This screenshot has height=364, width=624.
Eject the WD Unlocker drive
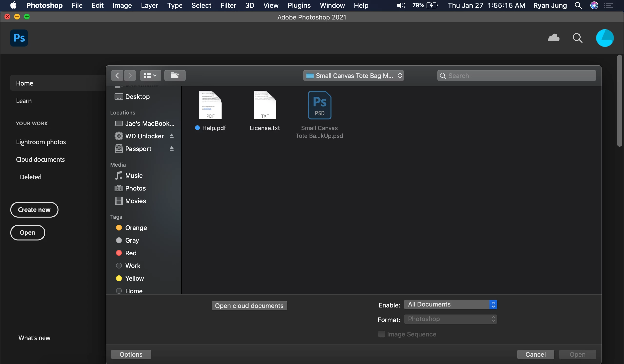[171, 136]
